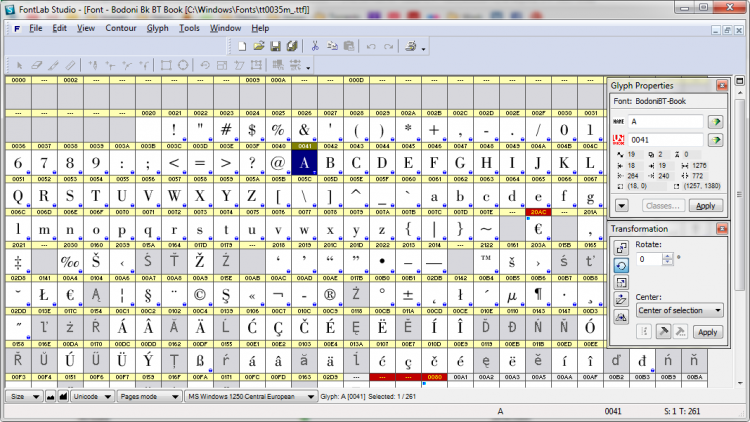Open the Pages mode dropdown
This screenshot has height=422, width=750.
click(149, 396)
